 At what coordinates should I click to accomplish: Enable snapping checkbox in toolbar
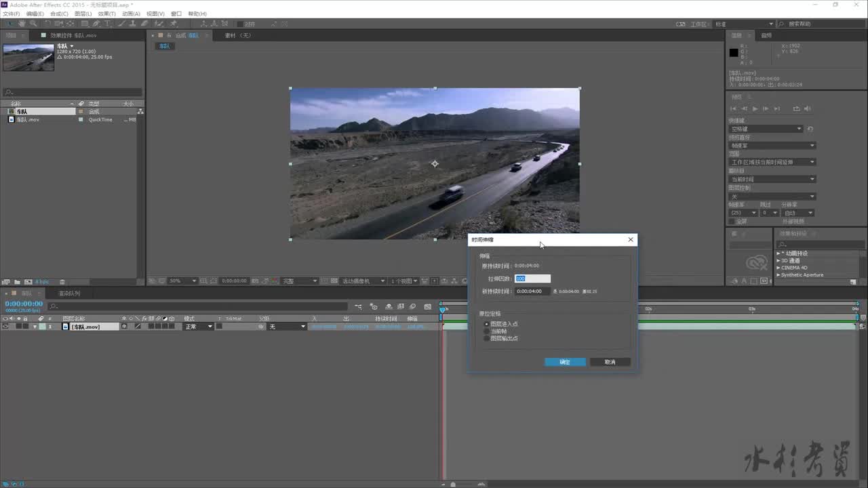(x=240, y=24)
